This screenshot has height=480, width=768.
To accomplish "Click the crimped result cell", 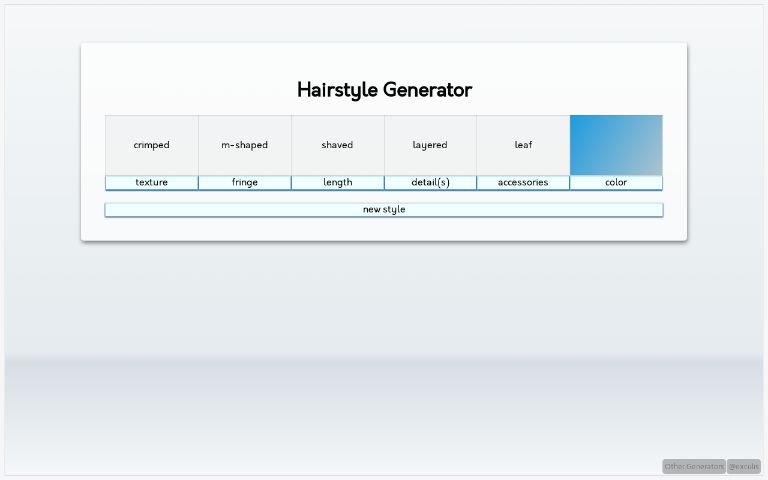I will pos(151,145).
